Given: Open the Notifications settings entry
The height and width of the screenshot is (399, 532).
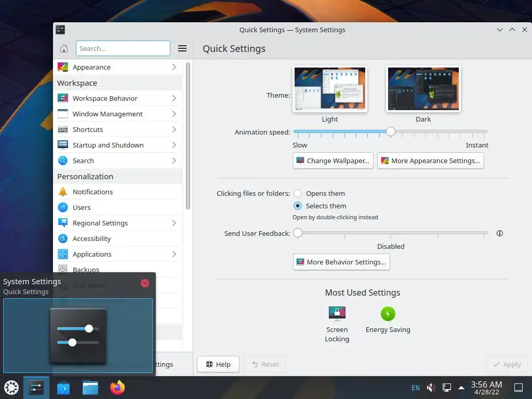Looking at the screenshot, I should click(118, 192).
